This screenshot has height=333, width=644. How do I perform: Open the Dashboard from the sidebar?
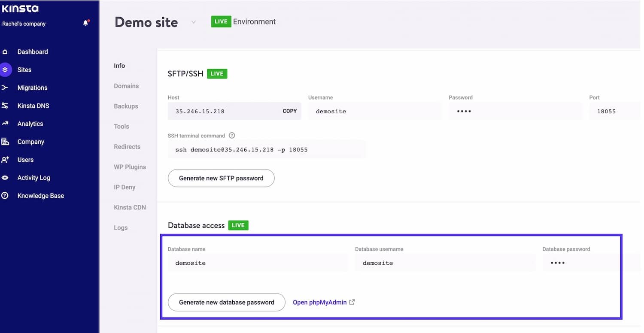(32, 51)
